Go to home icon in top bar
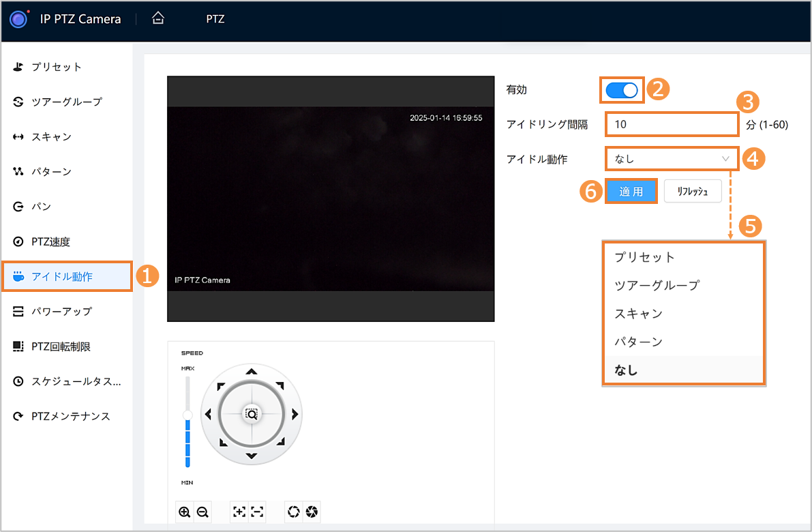The image size is (812, 532). [158, 19]
